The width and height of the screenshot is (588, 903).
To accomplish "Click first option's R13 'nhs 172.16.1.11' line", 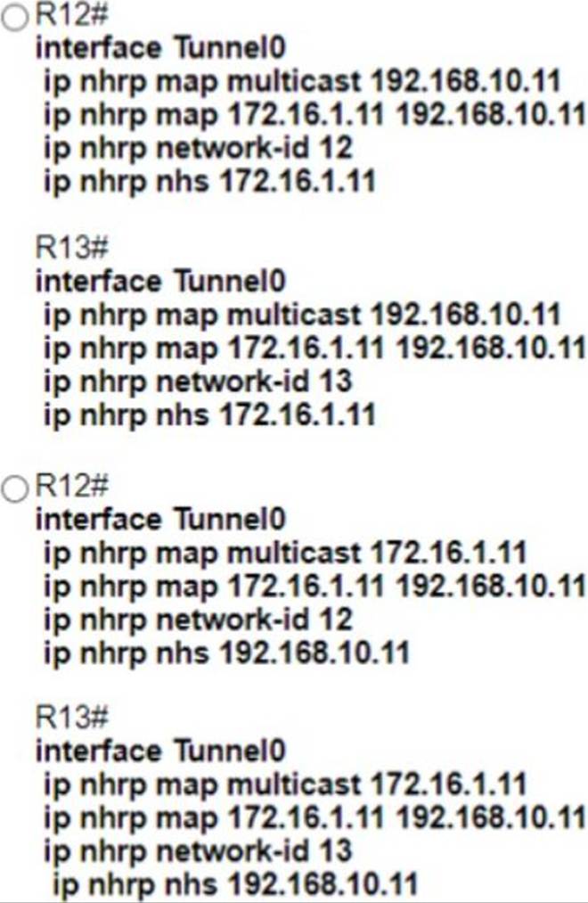I will [208, 414].
